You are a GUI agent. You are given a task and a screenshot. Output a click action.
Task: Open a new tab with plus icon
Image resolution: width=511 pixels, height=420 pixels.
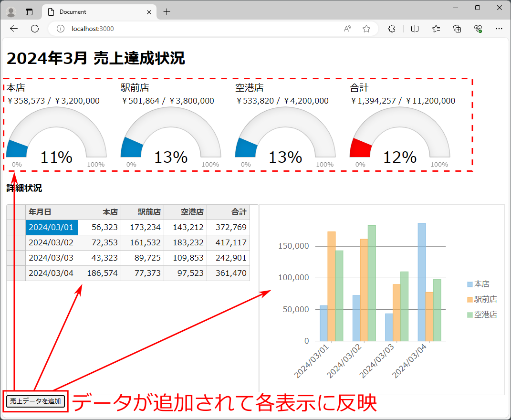(x=167, y=12)
